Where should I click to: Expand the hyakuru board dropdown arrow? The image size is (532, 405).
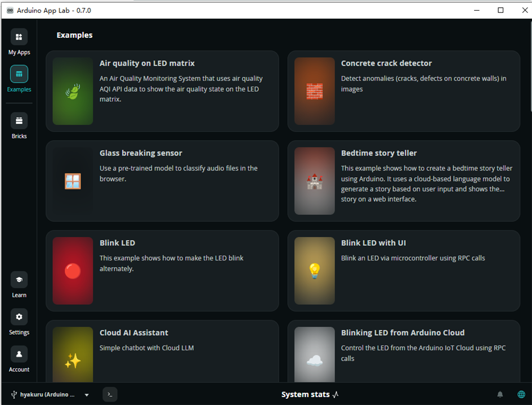pyautogui.click(x=87, y=395)
